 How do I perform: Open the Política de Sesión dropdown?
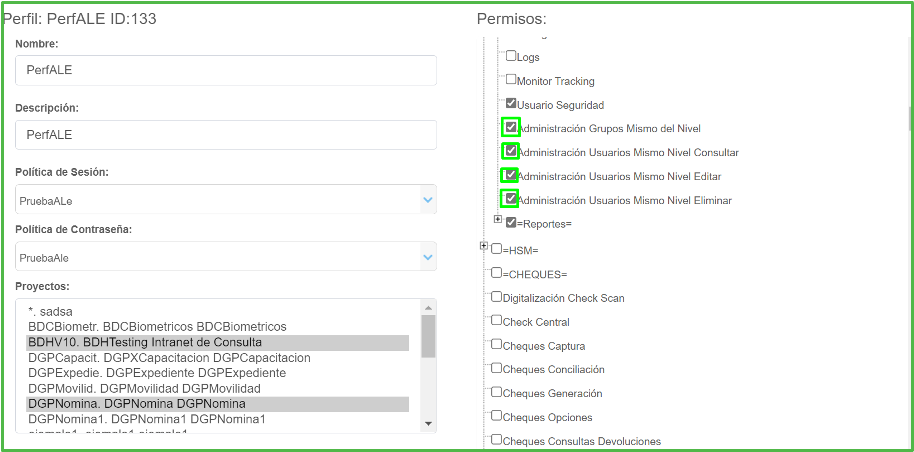pyautogui.click(x=226, y=200)
